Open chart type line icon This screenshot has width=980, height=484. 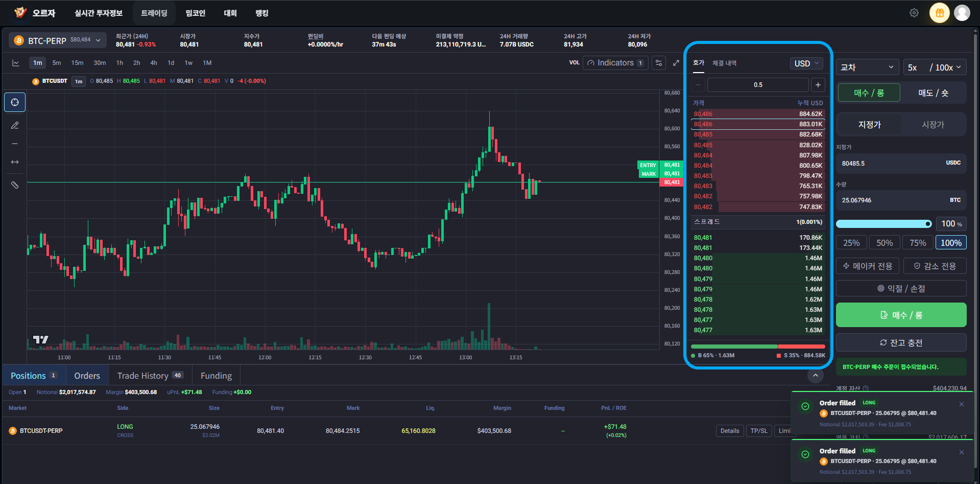(16, 63)
